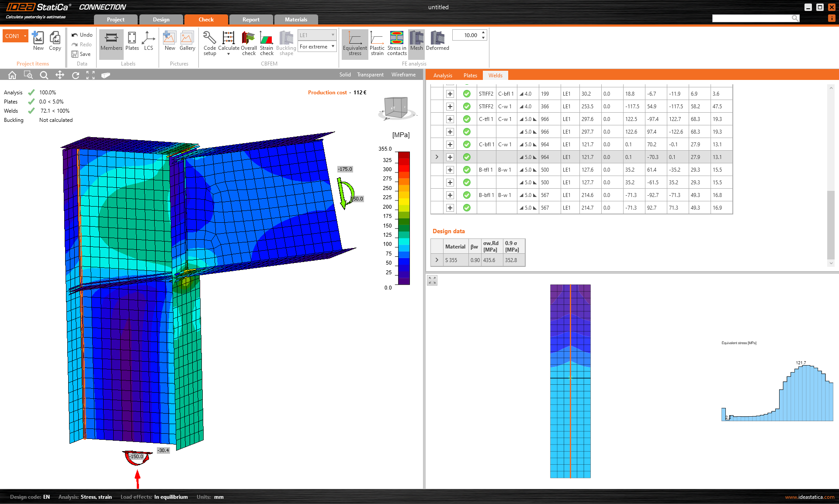Image resolution: width=839 pixels, height=504 pixels.
Task: Open the For extreme dropdown
Action: [317, 47]
